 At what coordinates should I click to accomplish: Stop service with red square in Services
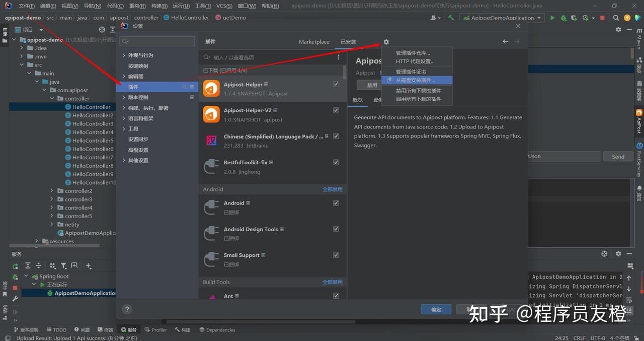point(15,288)
